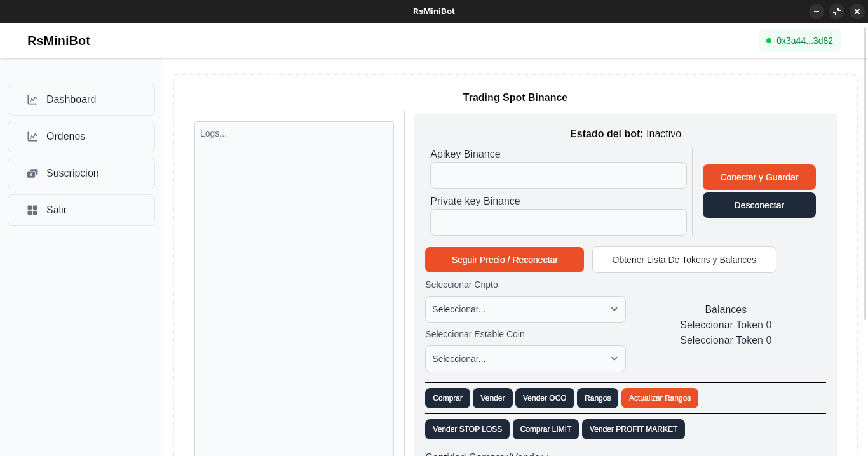
Task: Click Obtener Lista De Tokens y Balances
Action: click(x=684, y=260)
